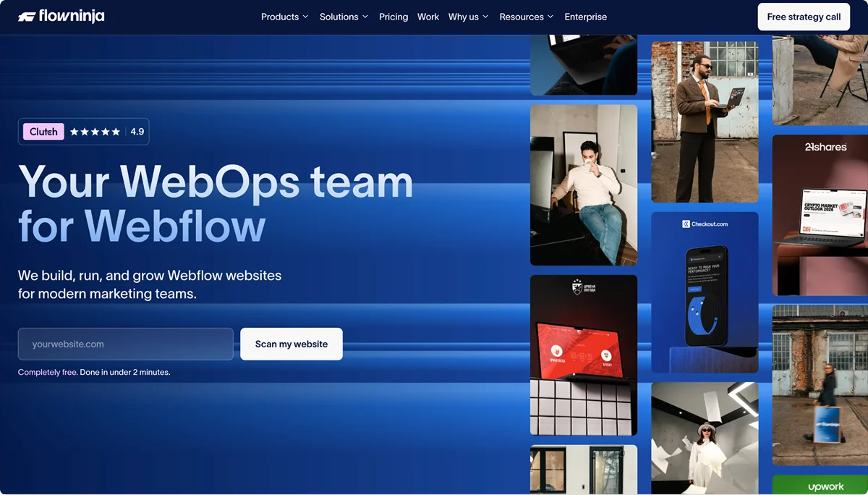
Task: Expand the Solutions menu
Action: point(343,16)
